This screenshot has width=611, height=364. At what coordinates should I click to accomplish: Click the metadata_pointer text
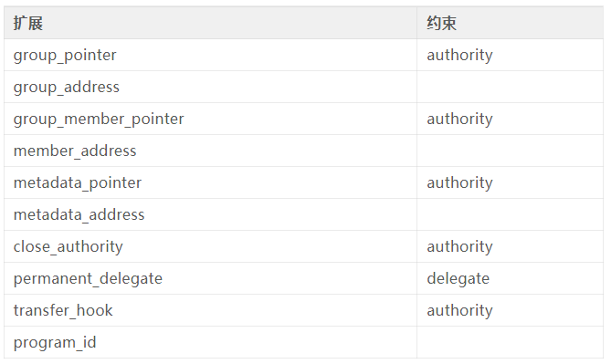[x=78, y=183]
